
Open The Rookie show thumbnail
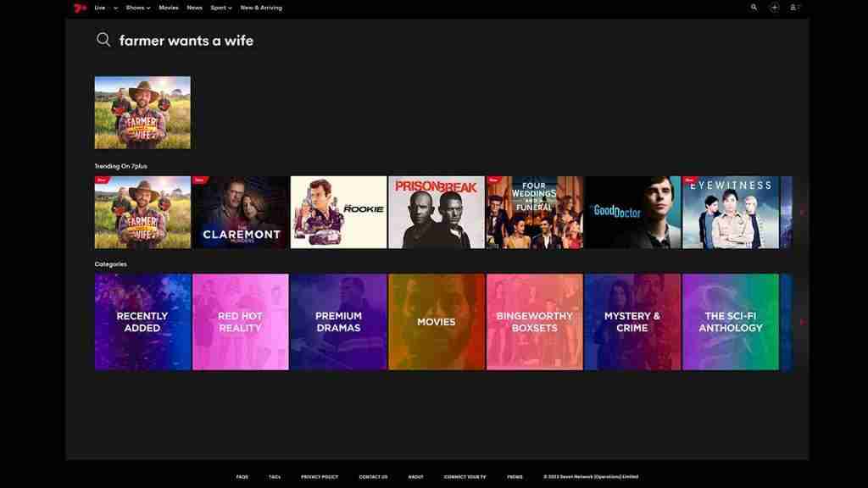(338, 213)
